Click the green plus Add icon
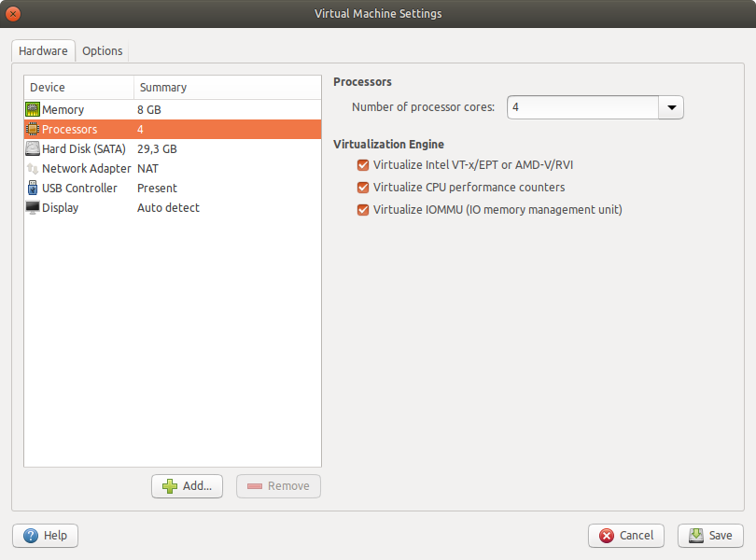756x560 pixels. [x=170, y=486]
